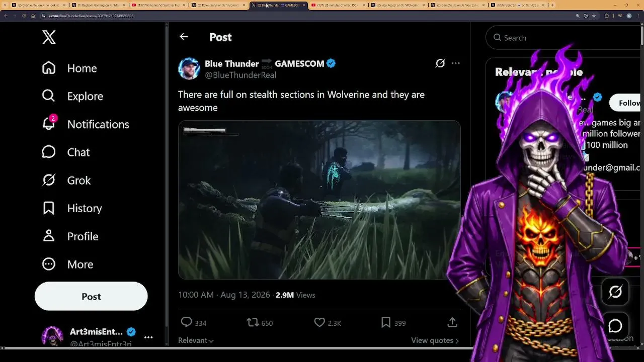644x362 pixels.
Task: Open a new browser tab
Action: [x=552, y=5]
